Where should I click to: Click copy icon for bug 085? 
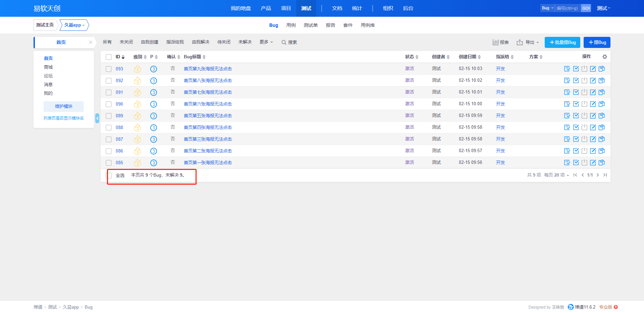click(602, 163)
